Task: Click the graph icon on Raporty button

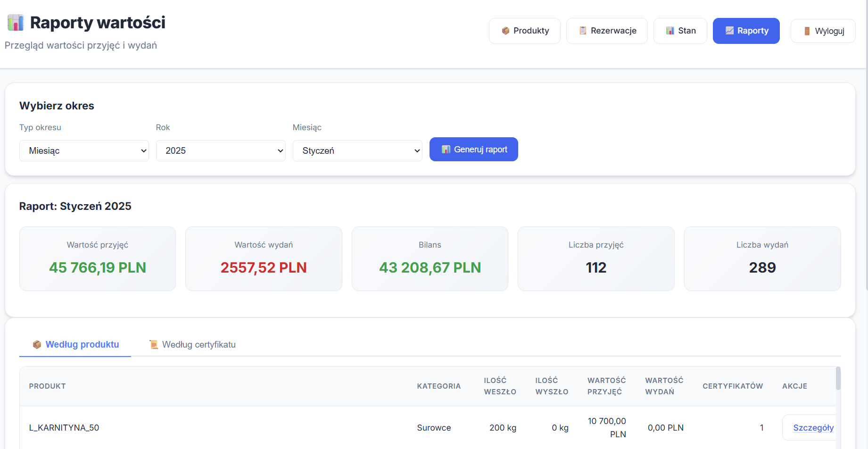Action: coord(729,31)
